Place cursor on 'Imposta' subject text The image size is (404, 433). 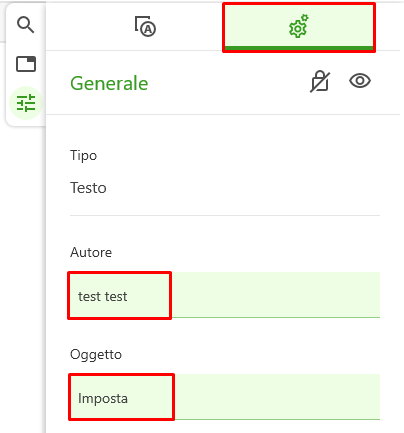[x=103, y=398]
